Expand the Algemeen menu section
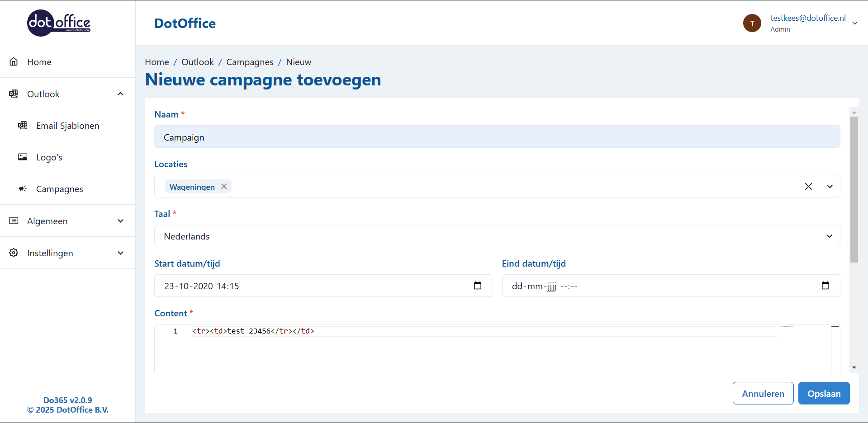Viewport: 868px width, 423px height. coord(120,221)
